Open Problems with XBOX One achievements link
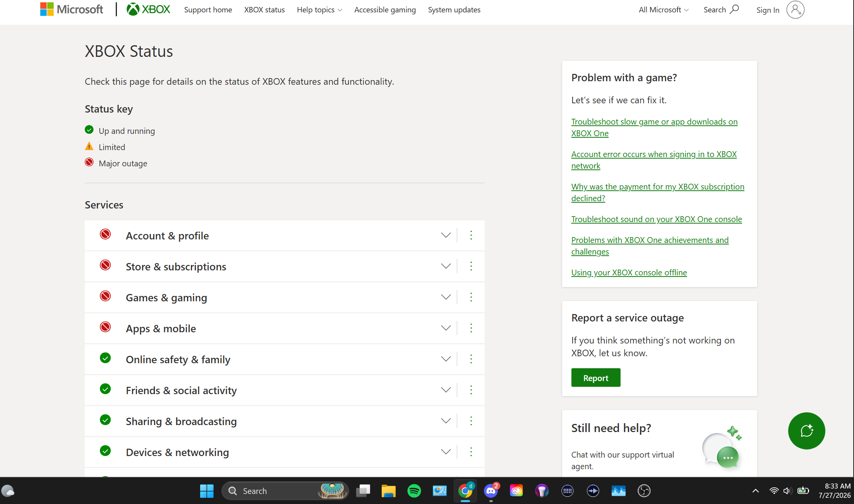The height and width of the screenshot is (504, 854). (x=650, y=246)
